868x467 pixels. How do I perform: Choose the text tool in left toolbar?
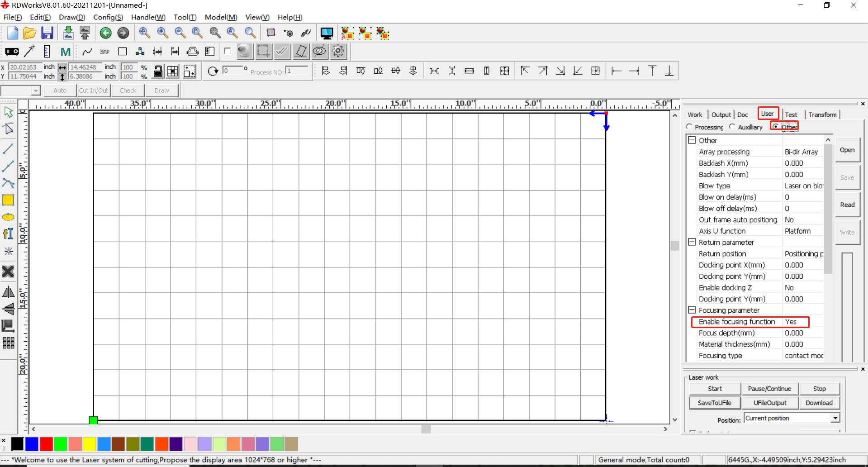pyautogui.click(x=8, y=233)
